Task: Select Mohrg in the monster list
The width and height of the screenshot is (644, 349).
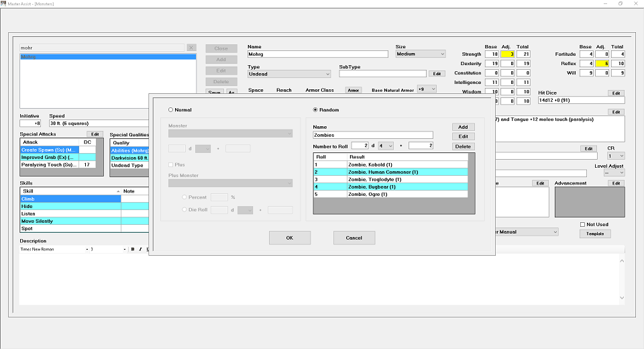Action: tap(108, 57)
